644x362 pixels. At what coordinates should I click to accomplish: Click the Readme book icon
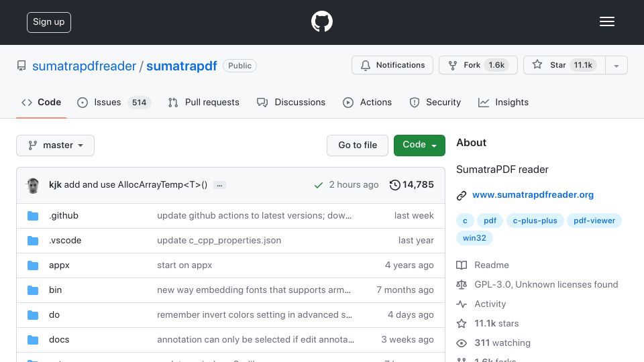point(462,265)
